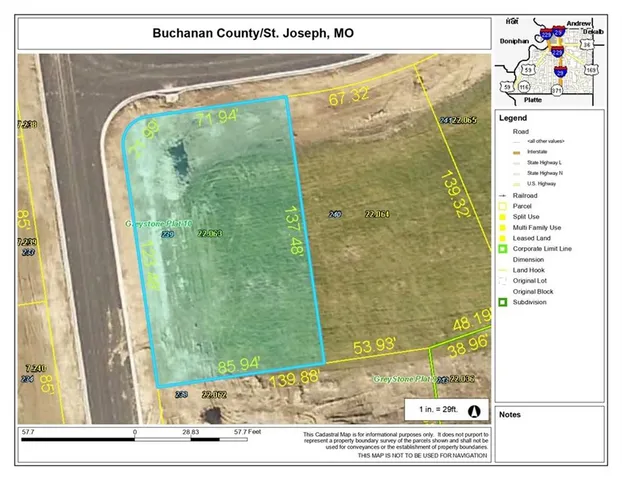Click the north arrow icon

click(474, 410)
